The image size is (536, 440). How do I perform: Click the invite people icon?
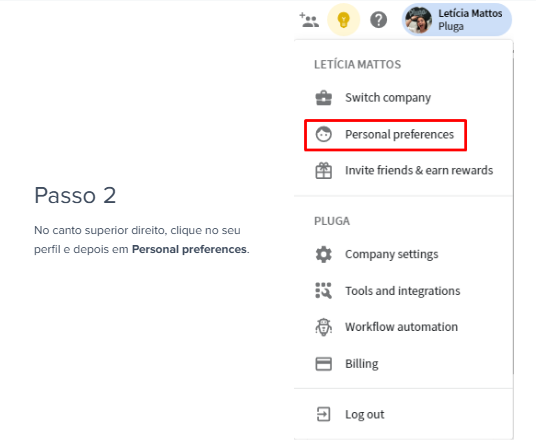pyautogui.click(x=309, y=20)
